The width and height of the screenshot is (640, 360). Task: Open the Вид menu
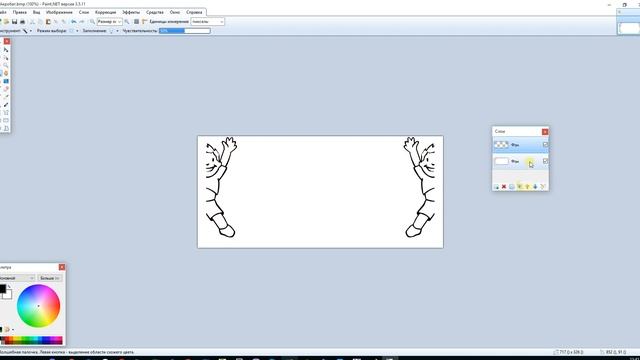click(x=36, y=12)
